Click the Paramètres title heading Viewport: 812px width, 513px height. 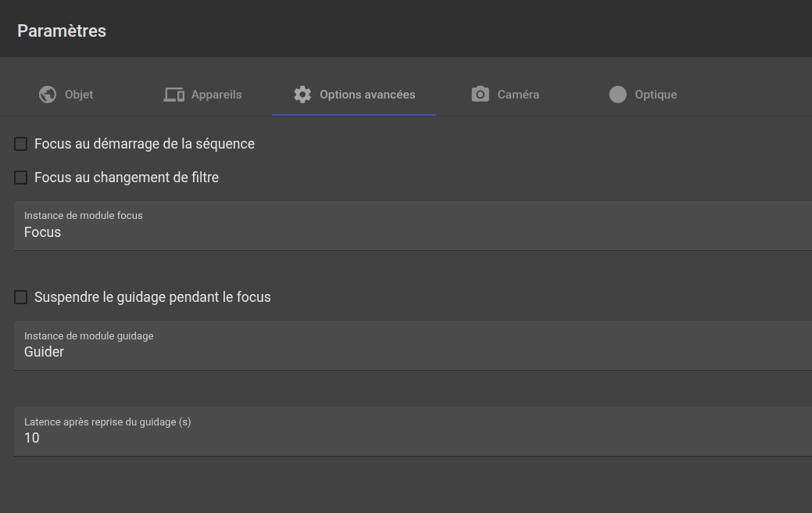[62, 31]
